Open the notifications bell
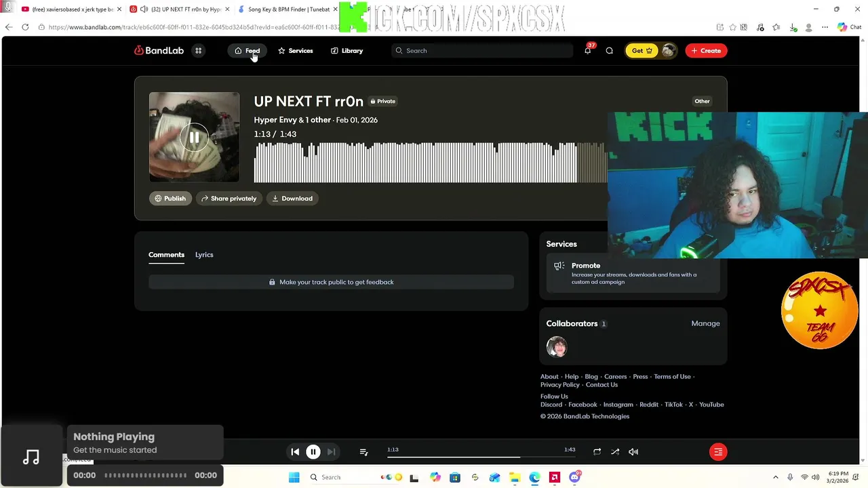The image size is (868, 488). (587, 51)
